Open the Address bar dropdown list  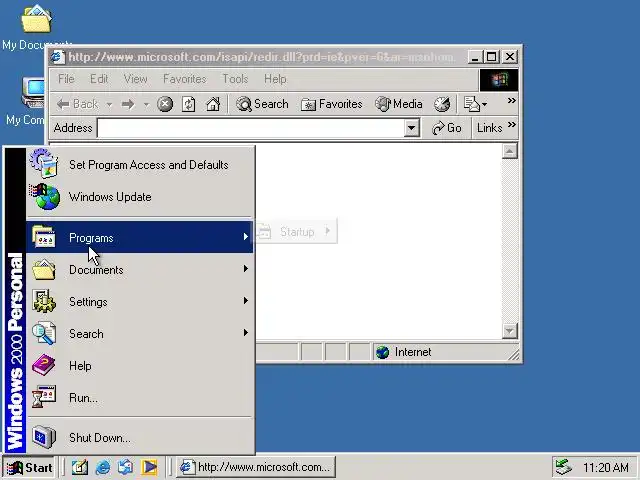click(412, 128)
